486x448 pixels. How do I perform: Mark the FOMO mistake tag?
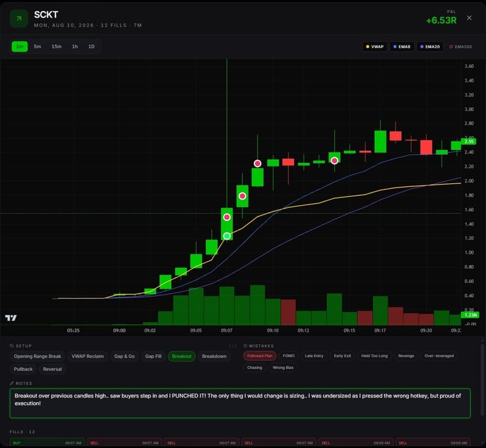click(289, 356)
